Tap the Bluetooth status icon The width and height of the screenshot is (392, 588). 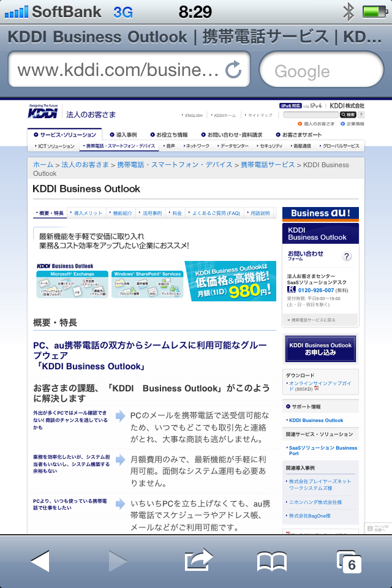pyautogui.click(x=349, y=12)
